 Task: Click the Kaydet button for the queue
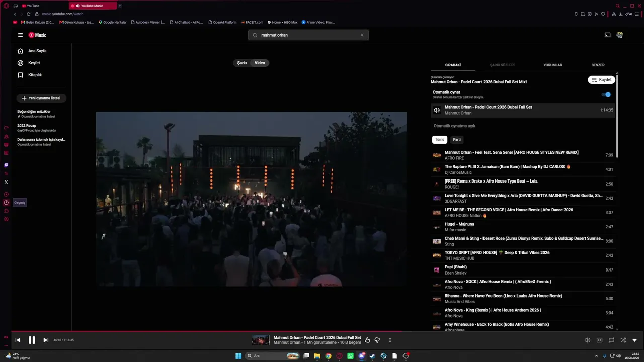[x=601, y=80]
